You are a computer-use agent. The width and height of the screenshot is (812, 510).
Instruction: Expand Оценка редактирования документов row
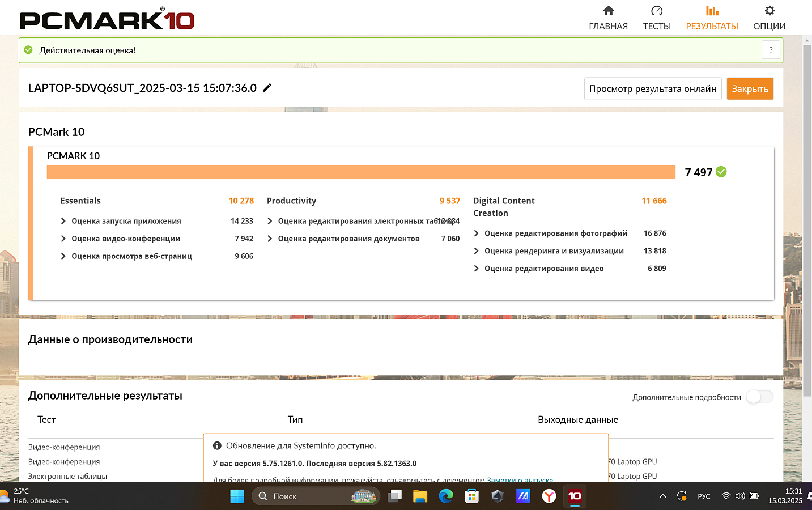270,239
